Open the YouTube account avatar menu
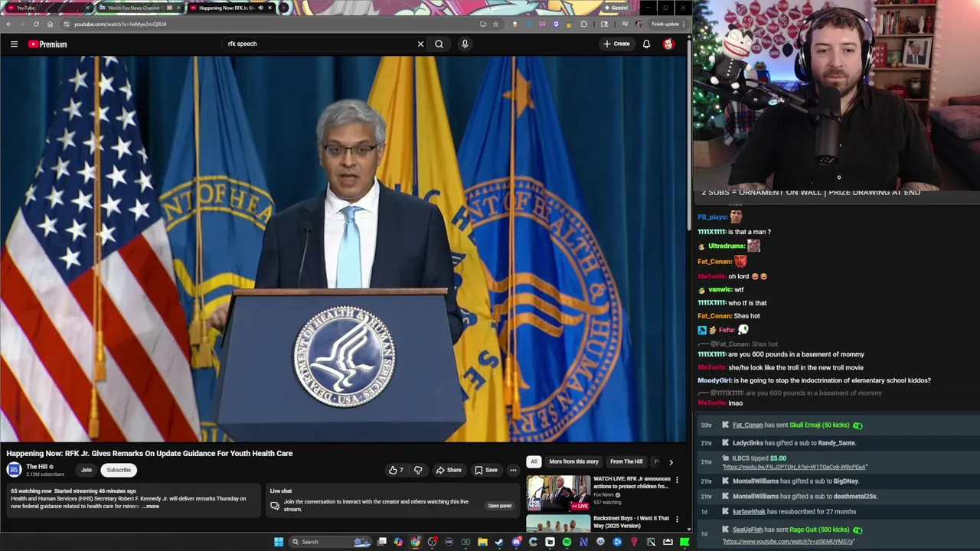Image resolution: width=980 pixels, height=551 pixels. coord(668,44)
